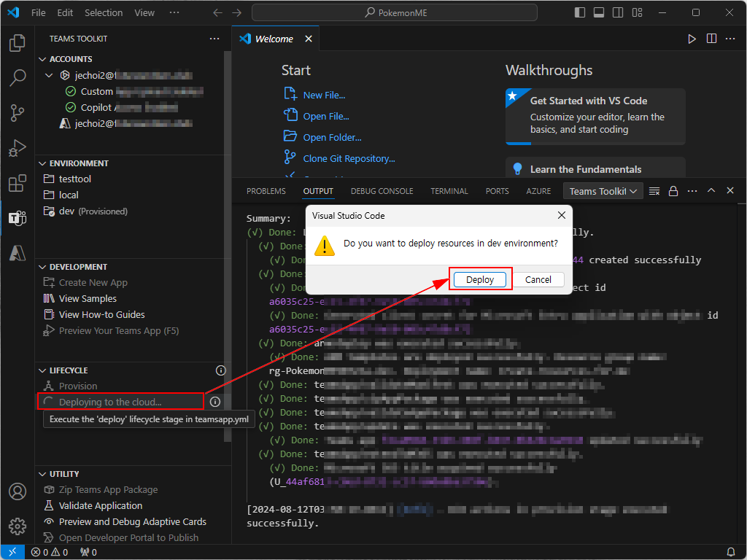747x560 pixels.
Task: Click the PokemonME command center search box
Action: click(x=395, y=13)
